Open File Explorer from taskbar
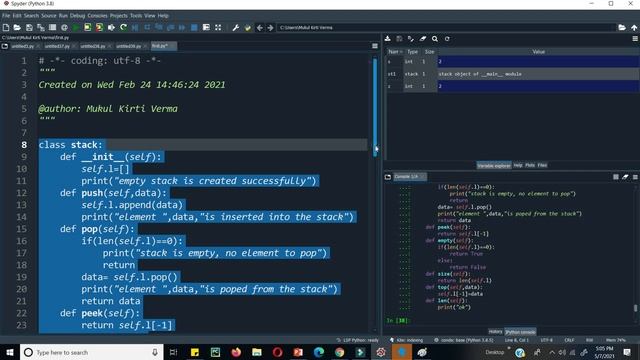Image resolution: width=640 pixels, height=360 pixels. (x=257, y=352)
